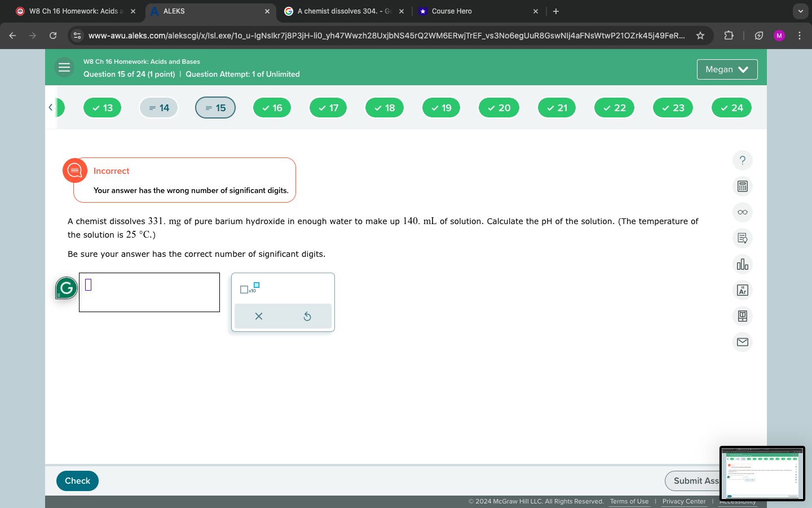The image size is (812, 508).
Task: Expand the browser profile chevron at top right
Action: (800, 11)
